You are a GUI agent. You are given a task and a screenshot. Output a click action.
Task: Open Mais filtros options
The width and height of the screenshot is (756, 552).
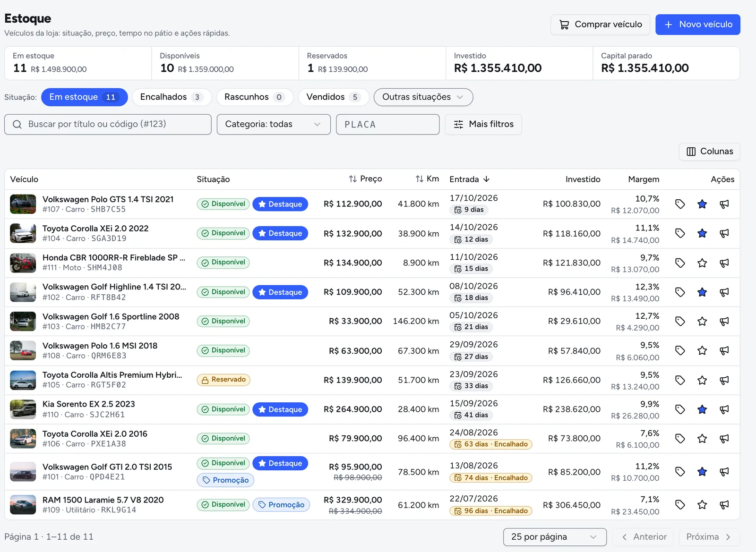tap(483, 124)
